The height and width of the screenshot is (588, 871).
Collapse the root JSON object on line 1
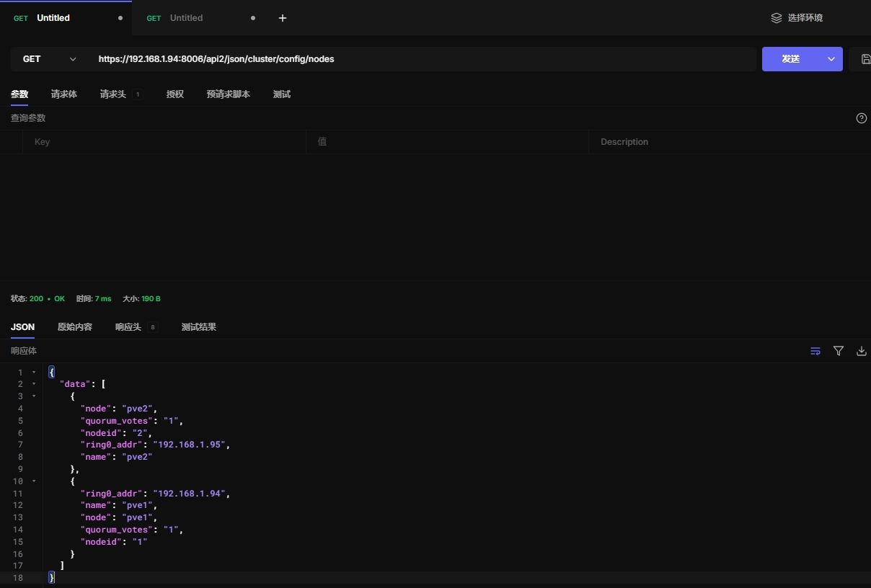point(34,372)
